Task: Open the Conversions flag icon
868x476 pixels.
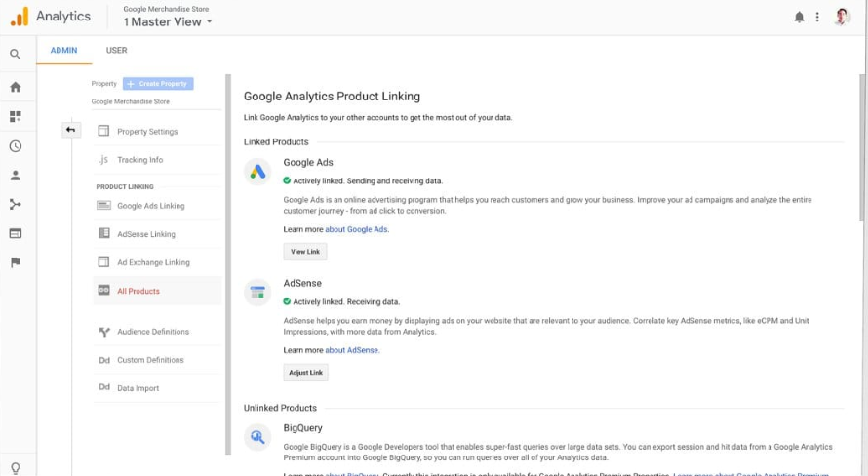Action: (x=15, y=262)
